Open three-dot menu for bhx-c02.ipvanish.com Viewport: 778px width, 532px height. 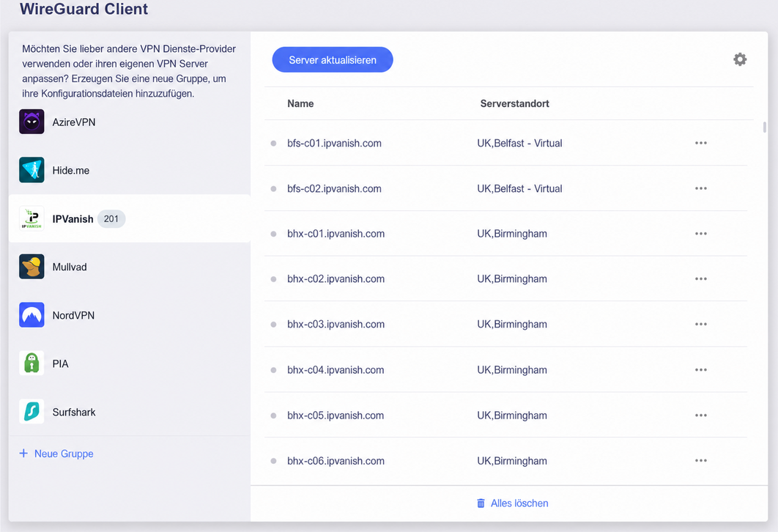click(x=700, y=278)
